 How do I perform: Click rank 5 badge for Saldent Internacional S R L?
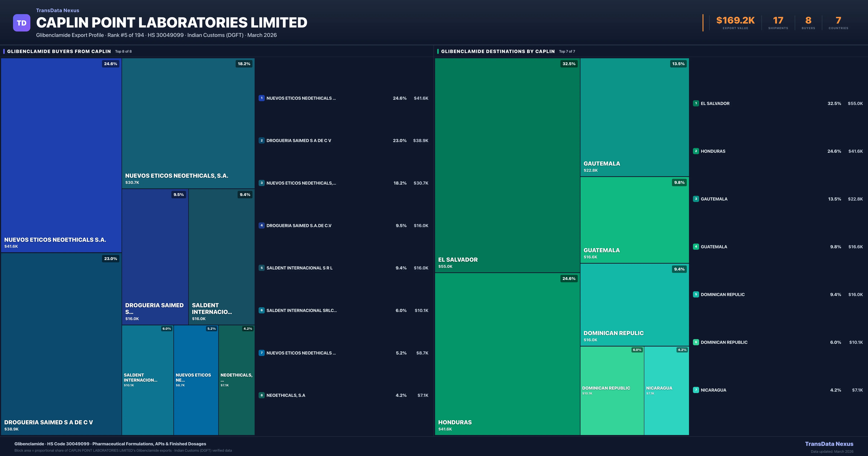(x=261, y=268)
